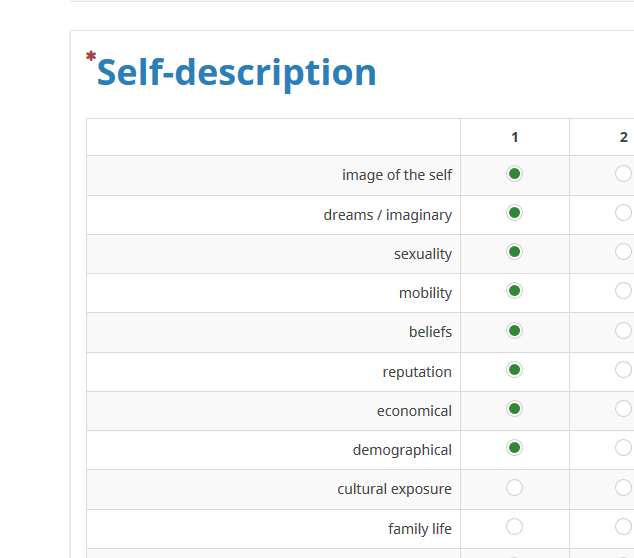Pick rating 2 for reputation
The height and width of the screenshot is (558, 634).
pos(623,370)
